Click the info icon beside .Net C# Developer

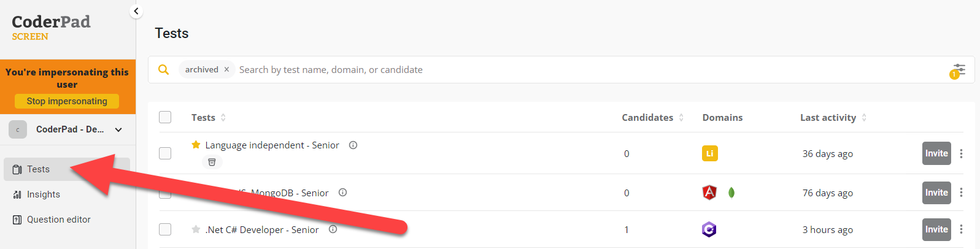(333, 229)
